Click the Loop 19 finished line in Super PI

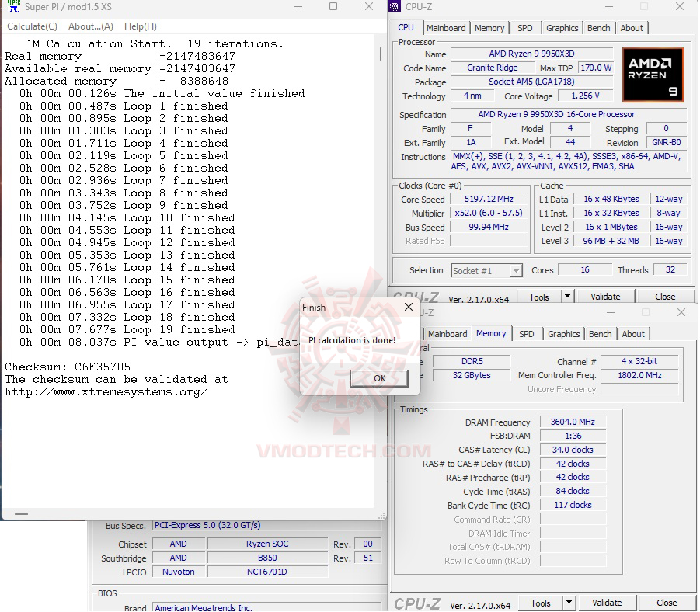(127, 329)
